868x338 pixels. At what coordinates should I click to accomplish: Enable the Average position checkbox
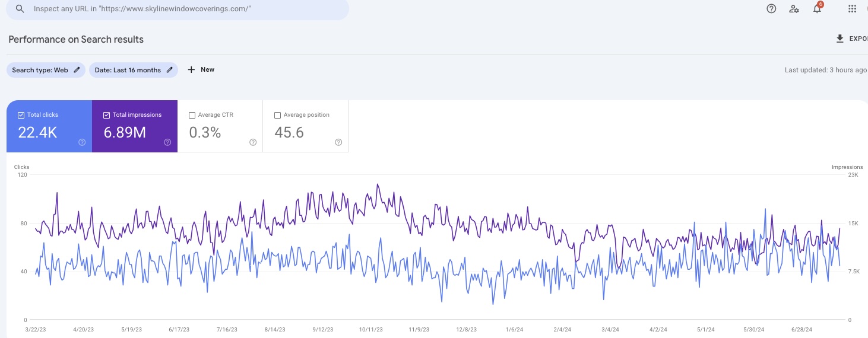point(277,115)
